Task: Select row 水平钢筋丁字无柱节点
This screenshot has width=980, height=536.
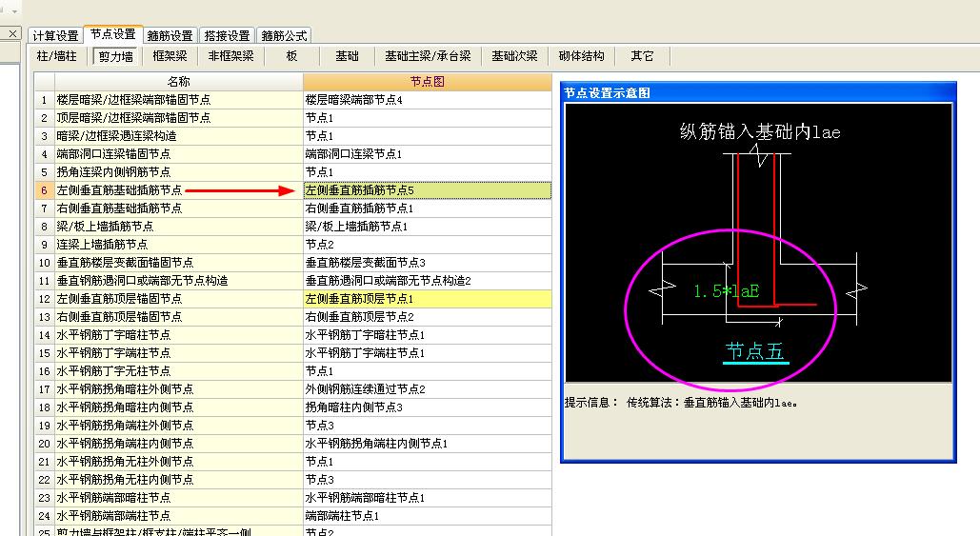Action: click(x=179, y=371)
